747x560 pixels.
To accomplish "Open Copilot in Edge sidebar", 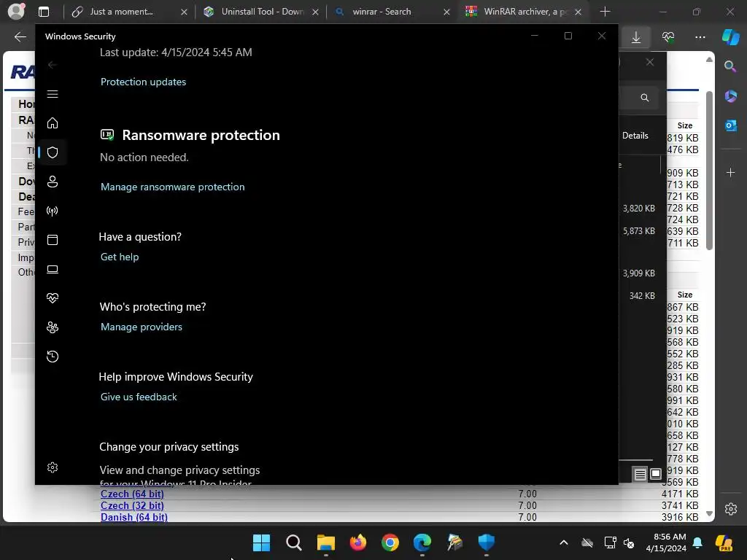I will pyautogui.click(x=731, y=37).
